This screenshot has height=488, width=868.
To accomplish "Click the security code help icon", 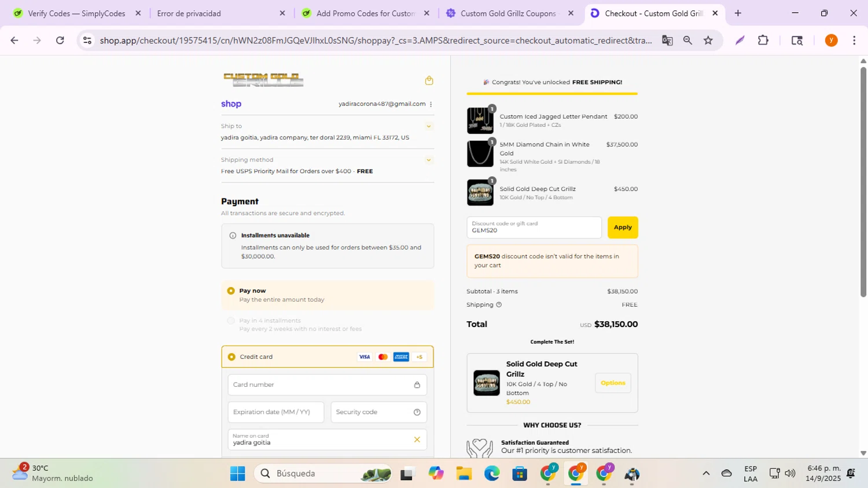I will click(x=417, y=412).
